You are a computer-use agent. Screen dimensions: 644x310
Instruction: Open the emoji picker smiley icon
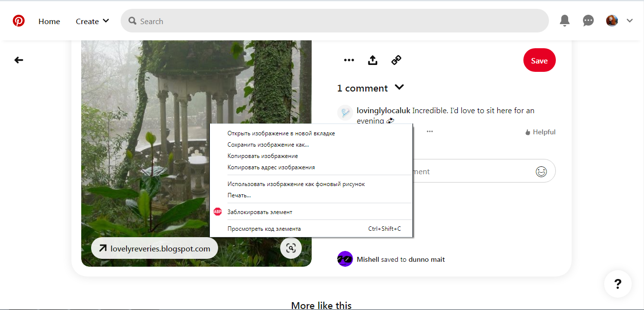541,172
